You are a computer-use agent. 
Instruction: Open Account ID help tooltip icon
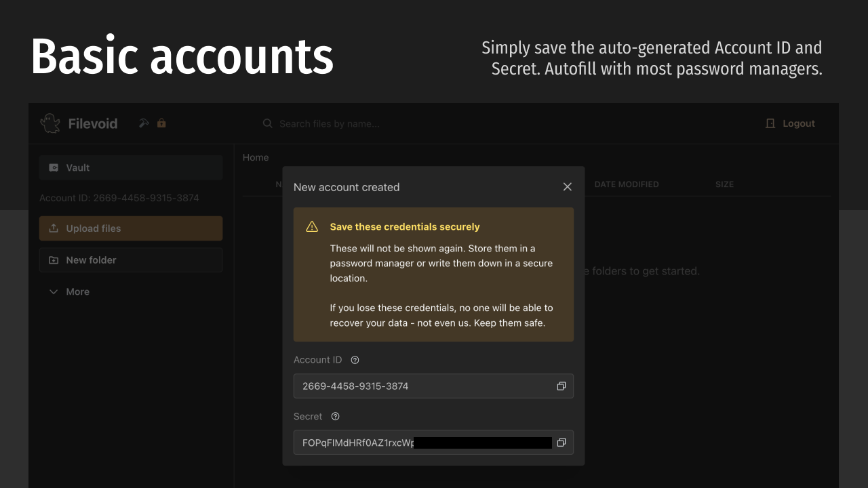355,360
